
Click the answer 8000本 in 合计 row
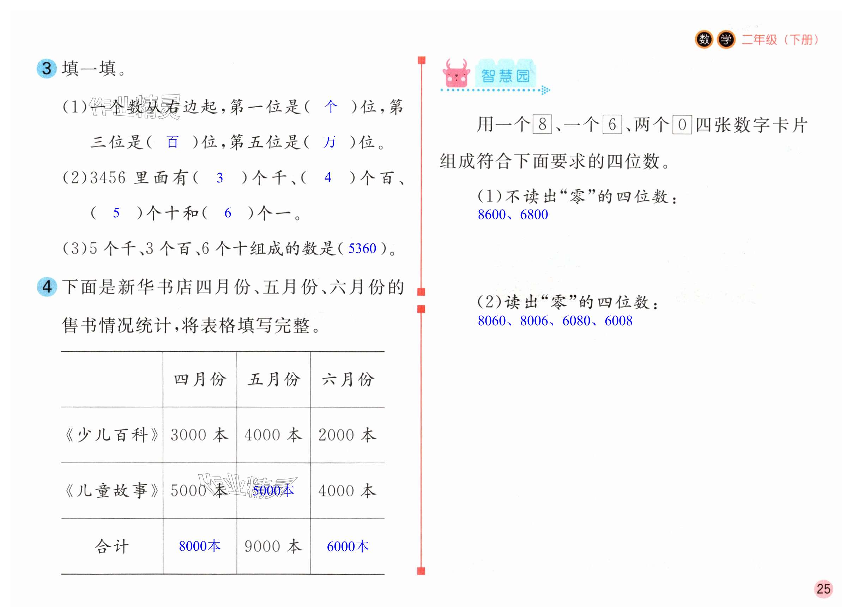coord(199,546)
